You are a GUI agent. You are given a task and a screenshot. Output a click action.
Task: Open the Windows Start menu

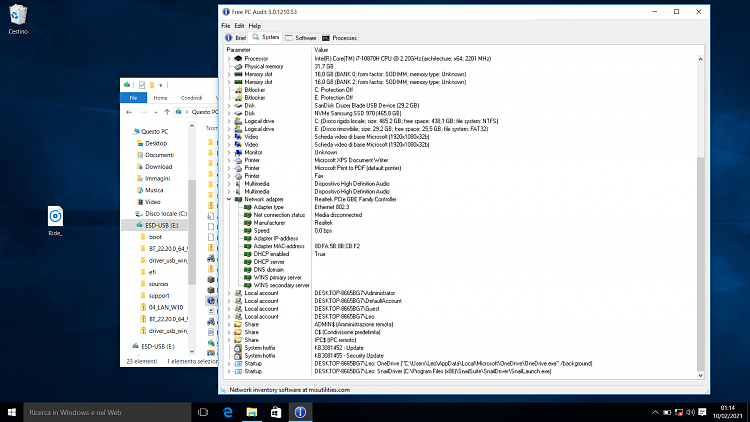coord(11,412)
